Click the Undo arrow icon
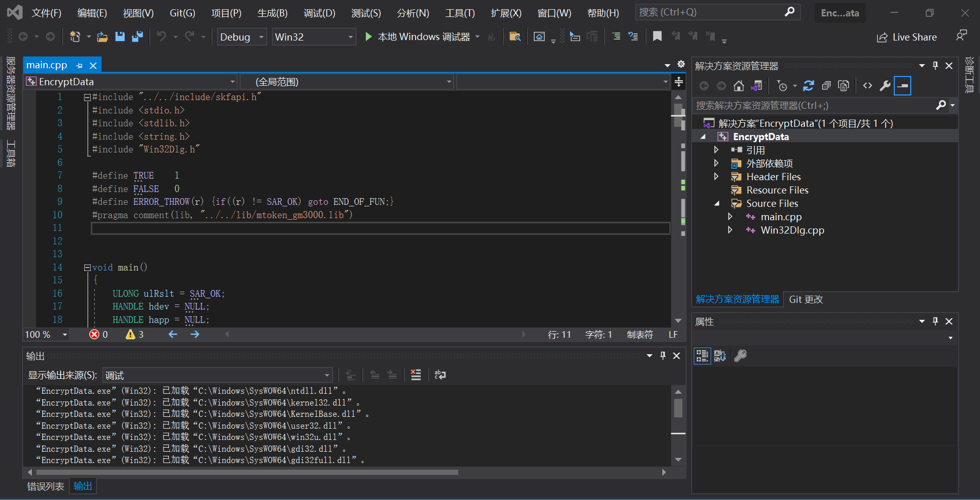Screen dimensions: 980x500 pos(162,36)
